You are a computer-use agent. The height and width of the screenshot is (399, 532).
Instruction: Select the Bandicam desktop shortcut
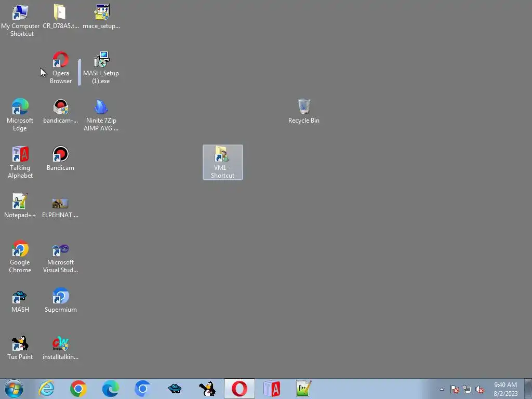click(x=60, y=158)
